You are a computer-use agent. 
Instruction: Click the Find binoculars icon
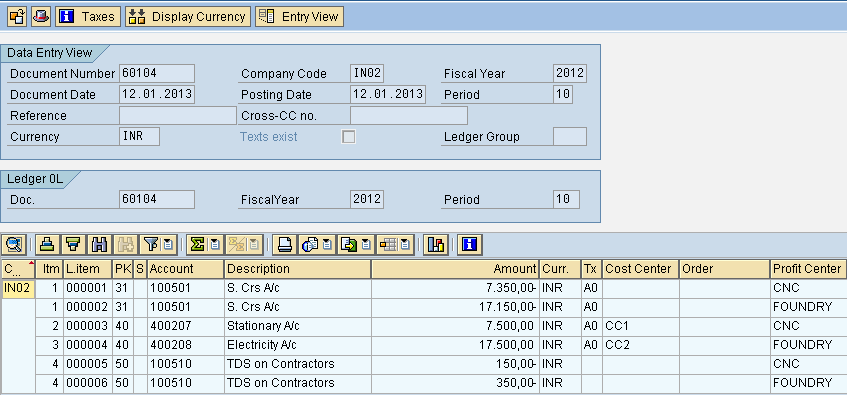click(x=99, y=245)
